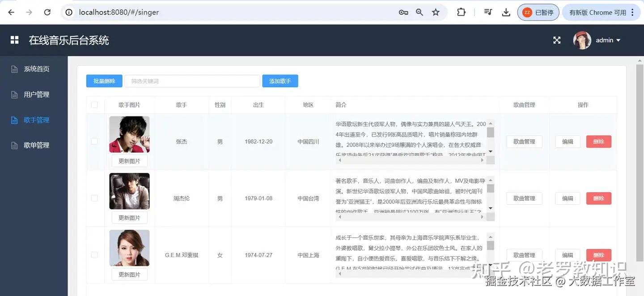Select 歌手管理 in the sidebar
644x296 pixels.
click(x=37, y=120)
